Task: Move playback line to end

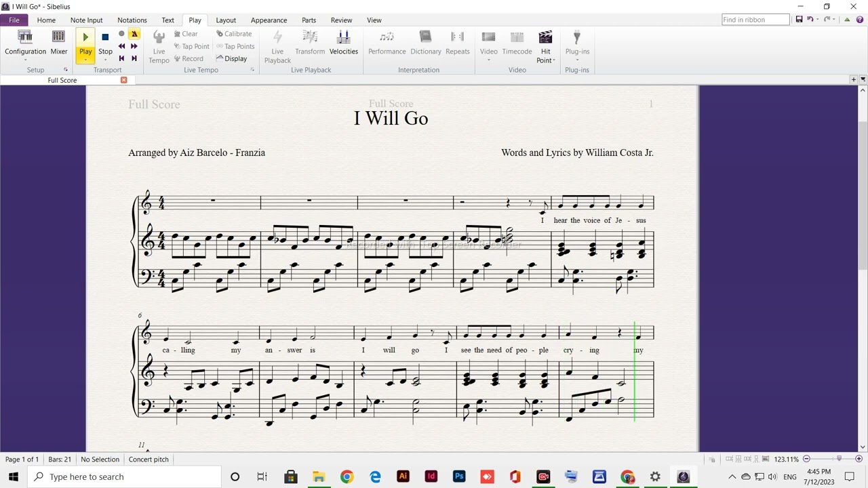Action: click(x=134, y=58)
